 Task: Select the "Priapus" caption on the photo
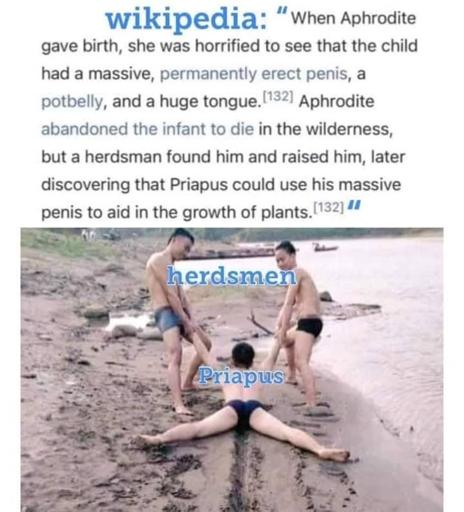(241, 377)
